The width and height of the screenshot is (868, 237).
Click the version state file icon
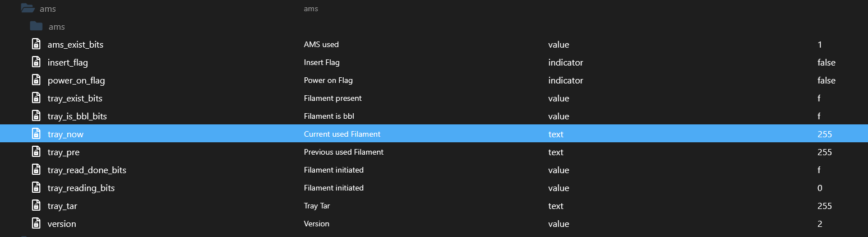click(x=36, y=224)
